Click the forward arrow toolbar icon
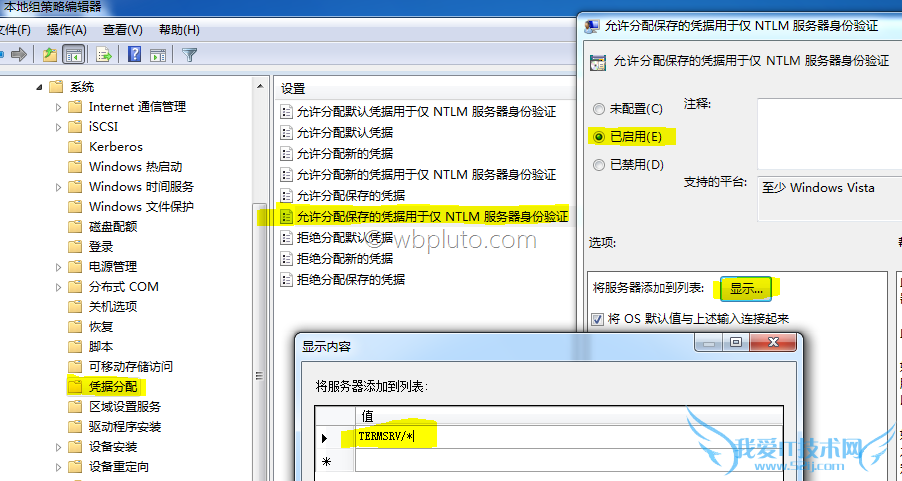Viewport: 902px width, 481px height. point(19,55)
